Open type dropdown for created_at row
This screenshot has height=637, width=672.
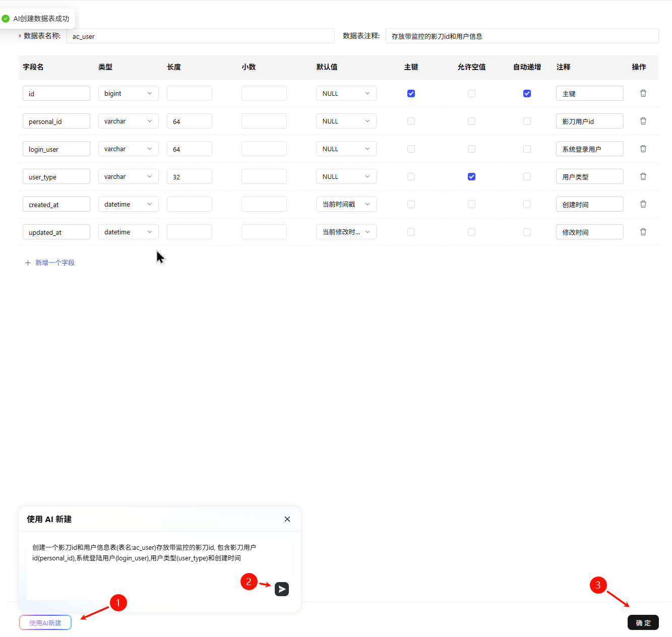pos(129,204)
